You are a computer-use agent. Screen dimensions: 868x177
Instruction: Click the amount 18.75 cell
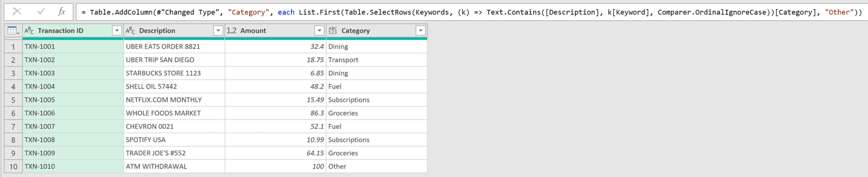click(275, 60)
